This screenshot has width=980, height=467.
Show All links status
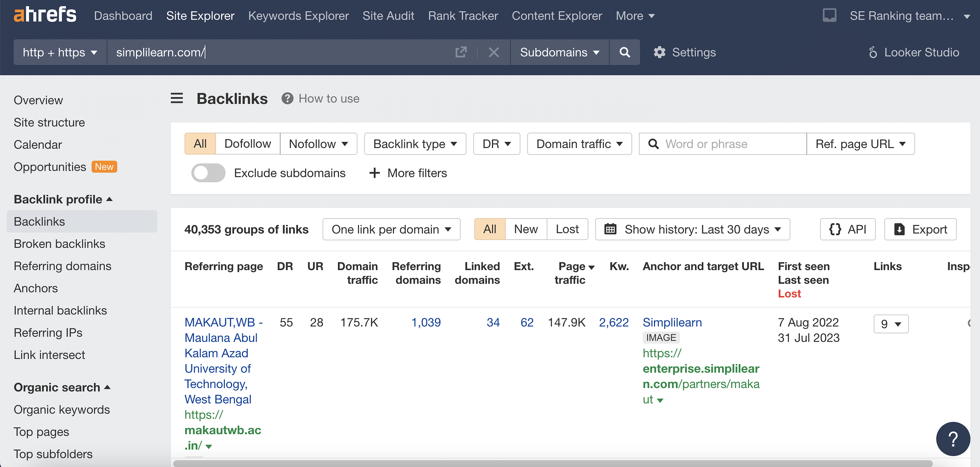[490, 229]
